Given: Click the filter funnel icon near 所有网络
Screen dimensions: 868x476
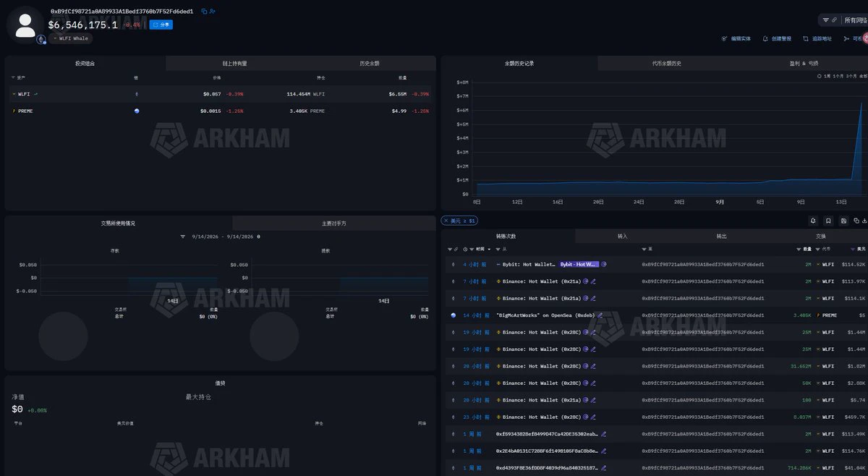Looking at the screenshot, I should tap(826, 20).
